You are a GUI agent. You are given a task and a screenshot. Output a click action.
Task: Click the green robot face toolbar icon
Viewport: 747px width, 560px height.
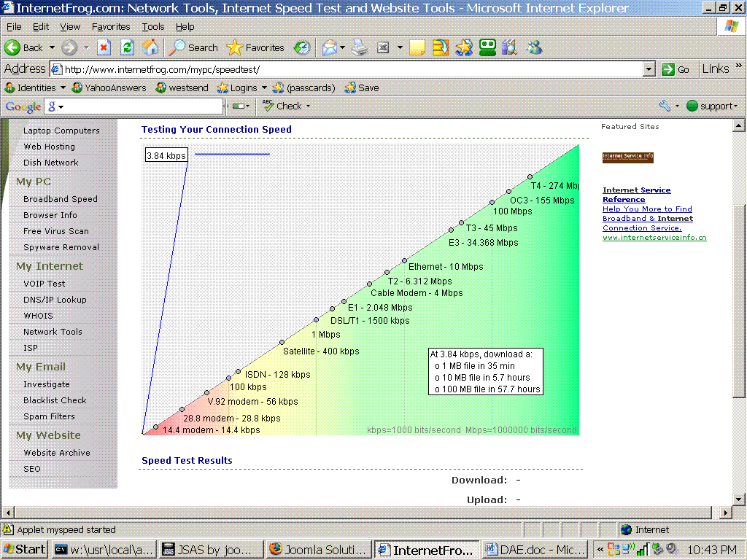tap(487, 47)
